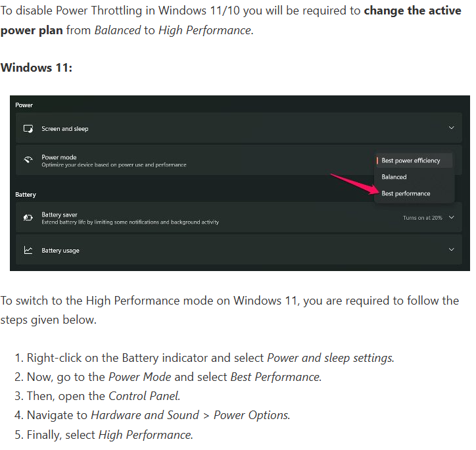This screenshot has height=450, width=476.
Task: Expand the Screen and sleep chevron
Action: pos(452,128)
